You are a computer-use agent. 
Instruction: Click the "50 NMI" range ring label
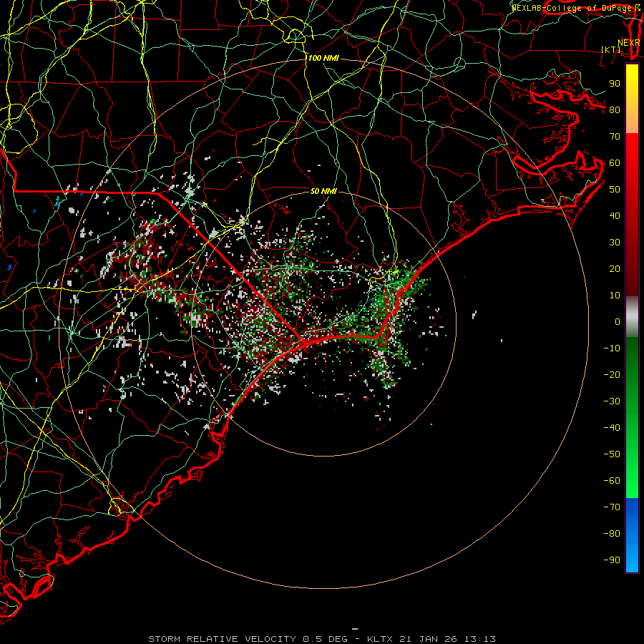click(x=323, y=191)
